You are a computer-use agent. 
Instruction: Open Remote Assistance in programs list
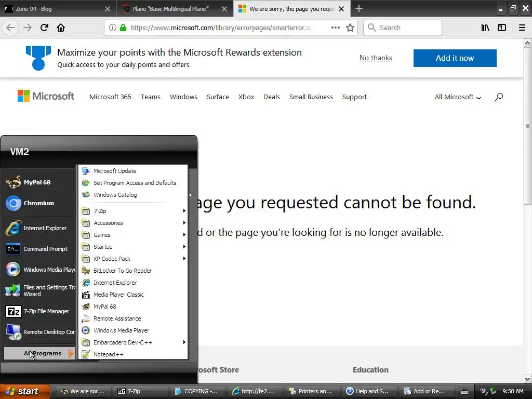coord(133,318)
